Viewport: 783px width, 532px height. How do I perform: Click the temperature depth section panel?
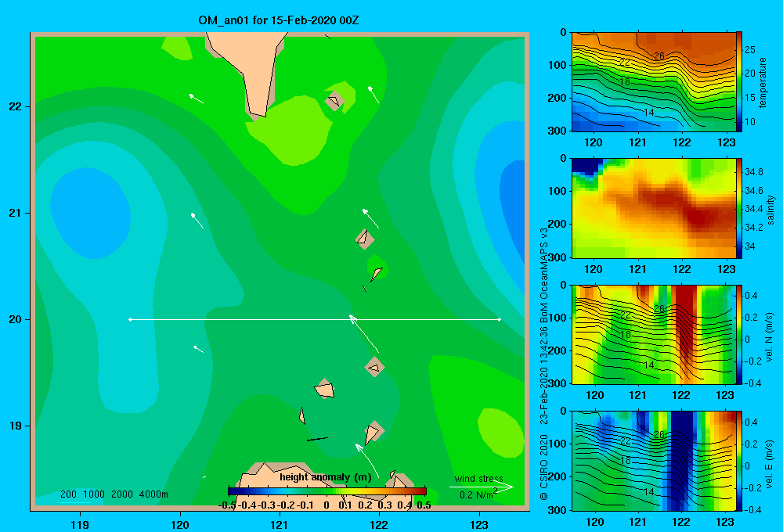(653, 81)
